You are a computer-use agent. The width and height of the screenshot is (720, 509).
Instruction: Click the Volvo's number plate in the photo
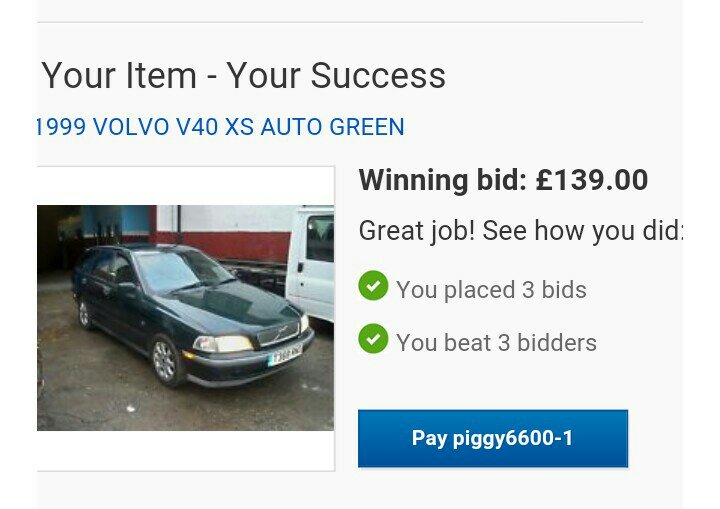pos(285,355)
